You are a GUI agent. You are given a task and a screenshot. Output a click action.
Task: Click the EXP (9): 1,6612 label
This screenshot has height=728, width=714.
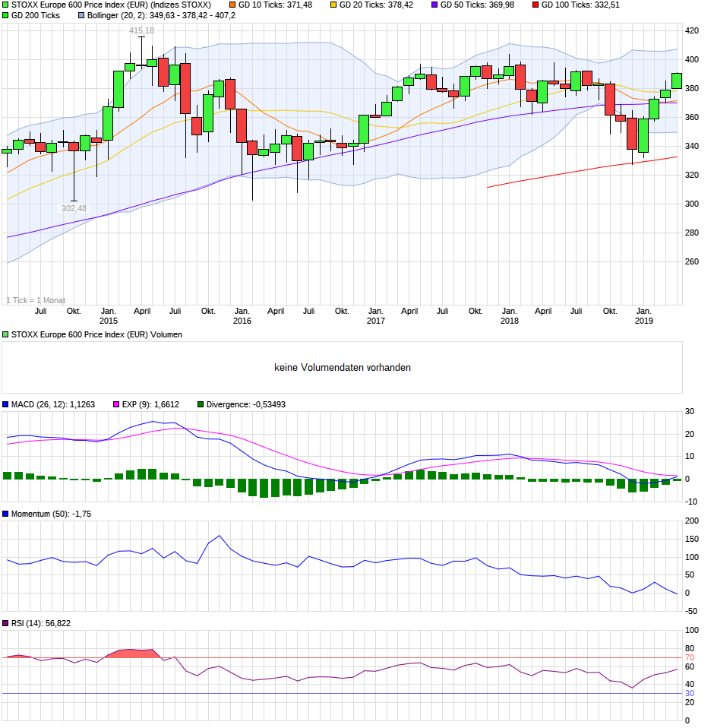pyautogui.click(x=150, y=404)
